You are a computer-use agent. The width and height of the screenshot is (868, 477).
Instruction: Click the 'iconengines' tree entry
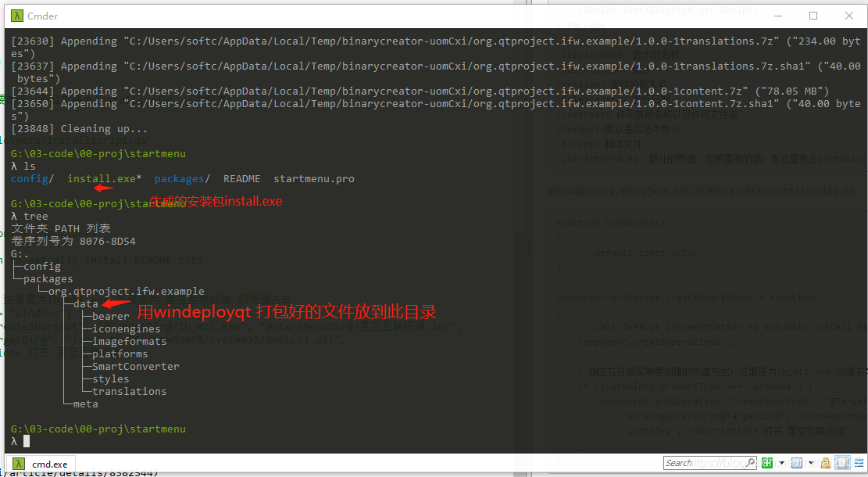pos(127,329)
